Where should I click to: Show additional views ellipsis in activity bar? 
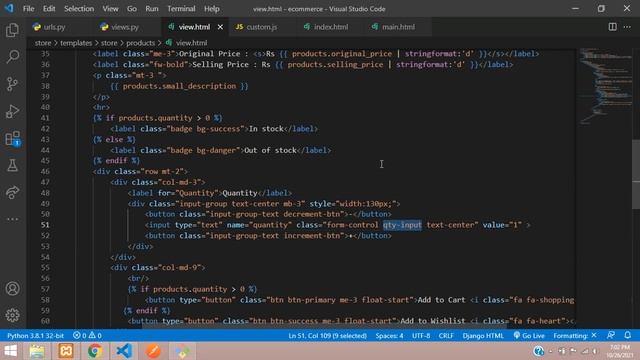[x=12, y=219]
